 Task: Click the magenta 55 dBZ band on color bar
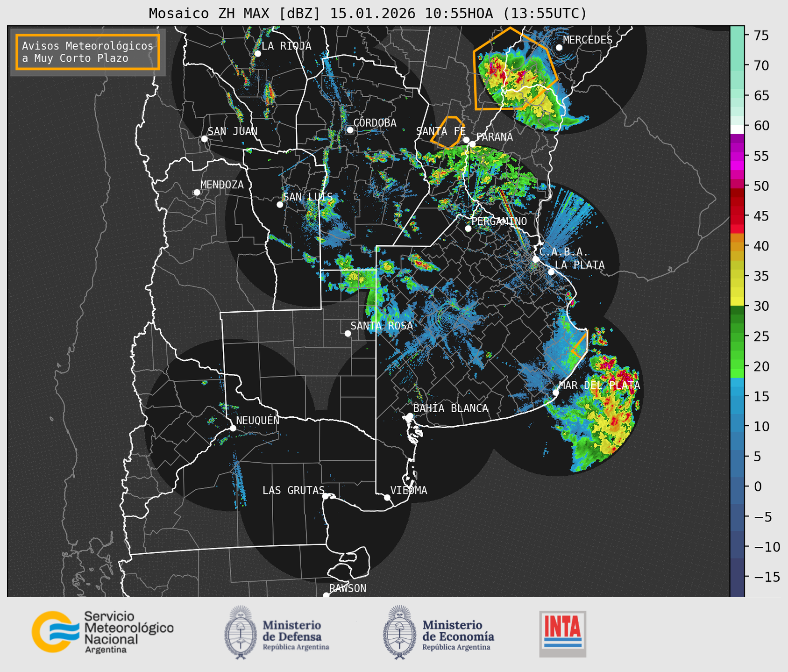click(x=737, y=156)
